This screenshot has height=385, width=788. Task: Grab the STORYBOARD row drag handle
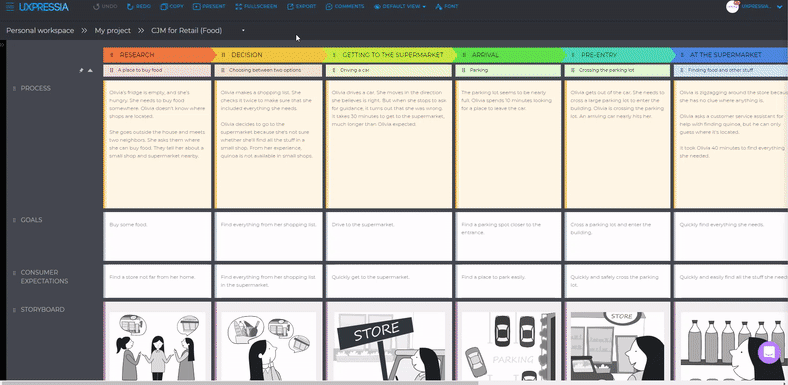14,310
